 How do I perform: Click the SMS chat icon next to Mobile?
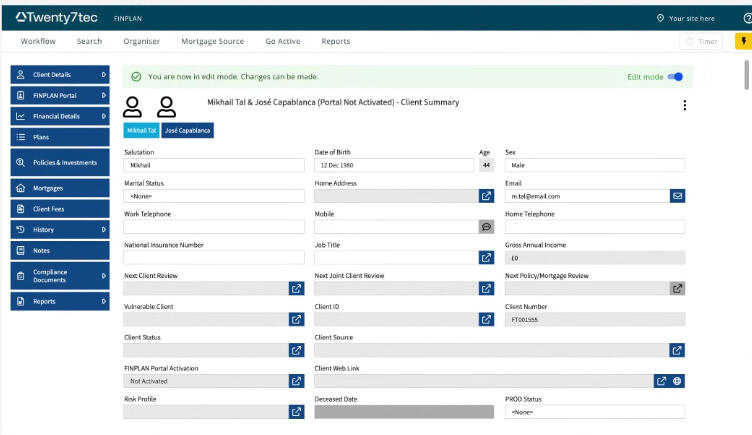487,227
